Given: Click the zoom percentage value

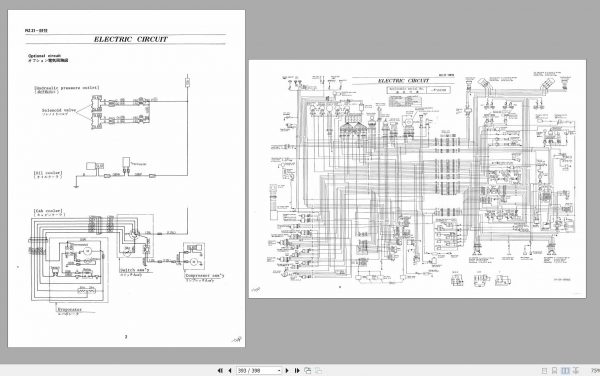Looking at the screenshot, I should point(595,370).
